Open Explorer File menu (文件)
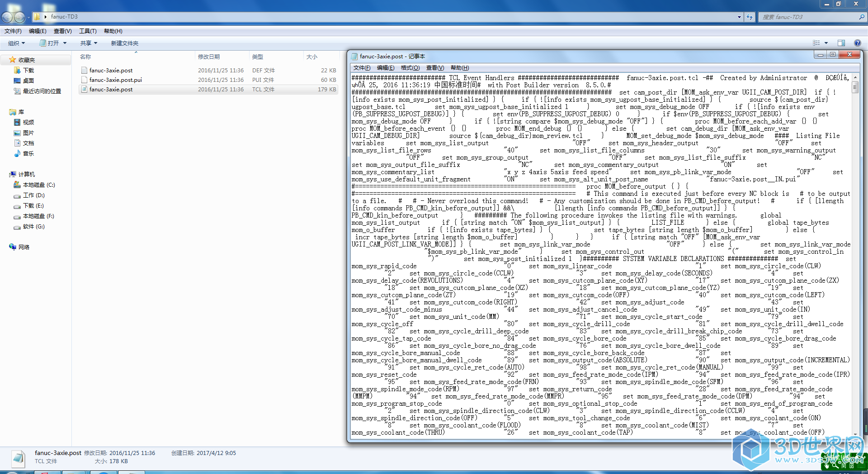 click(x=13, y=31)
